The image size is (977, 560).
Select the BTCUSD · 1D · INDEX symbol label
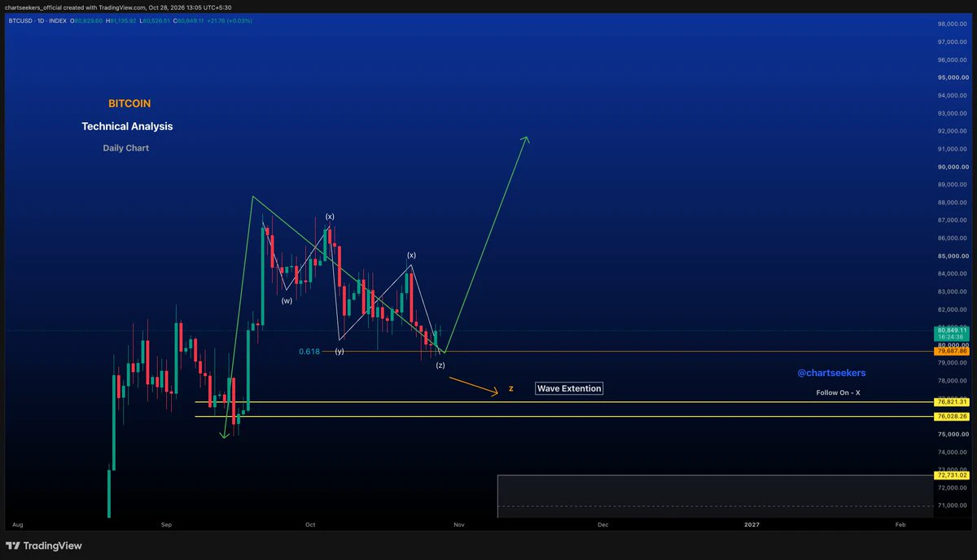point(38,20)
